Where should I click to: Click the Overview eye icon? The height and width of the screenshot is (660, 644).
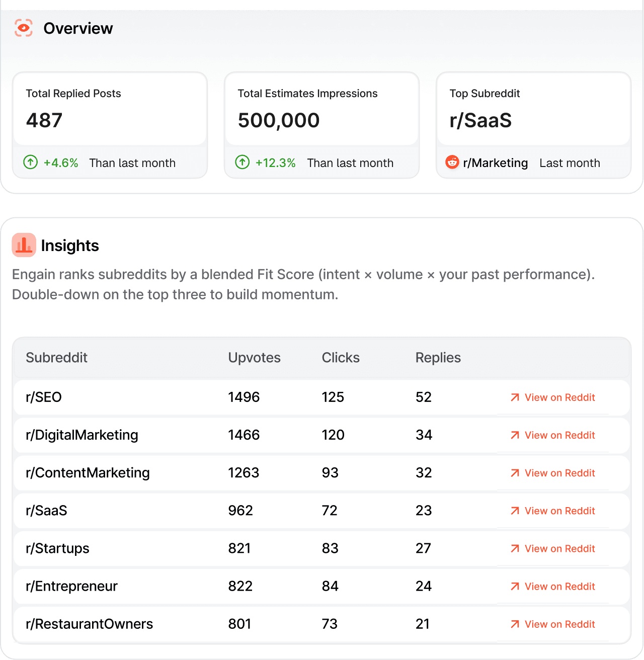pos(23,28)
